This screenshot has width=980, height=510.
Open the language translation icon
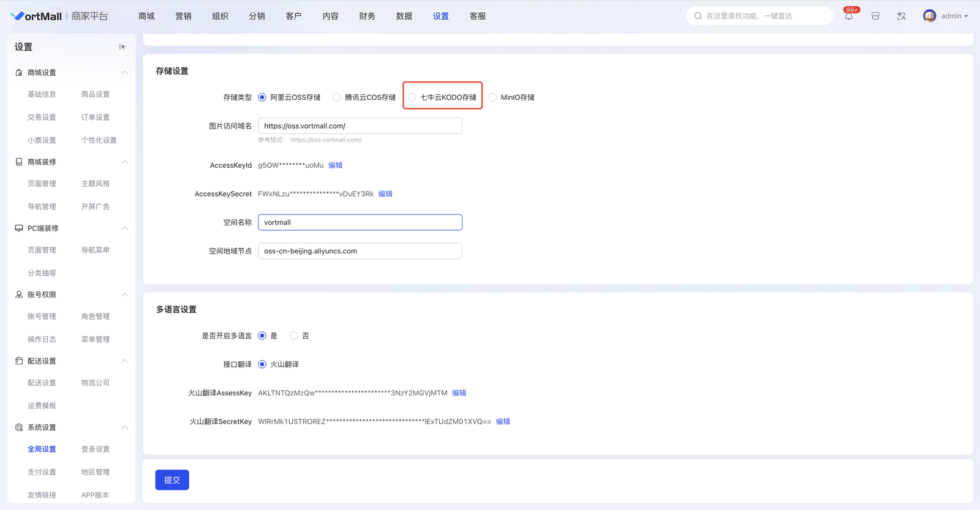click(x=902, y=17)
